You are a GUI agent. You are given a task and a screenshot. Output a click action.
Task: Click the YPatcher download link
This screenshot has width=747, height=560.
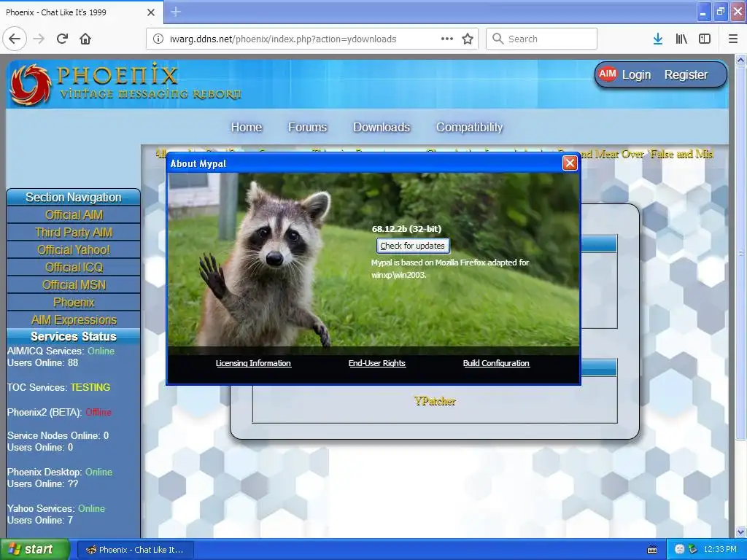(x=435, y=402)
